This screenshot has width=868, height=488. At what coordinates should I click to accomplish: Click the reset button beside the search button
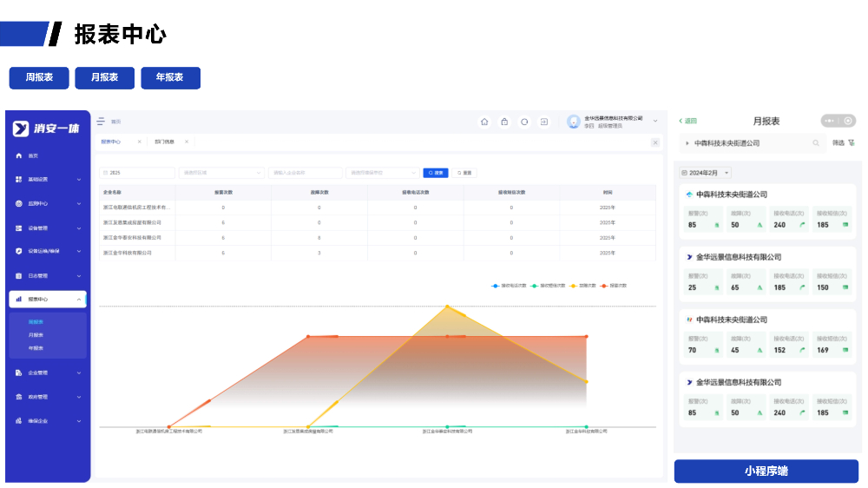pyautogui.click(x=464, y=173)
